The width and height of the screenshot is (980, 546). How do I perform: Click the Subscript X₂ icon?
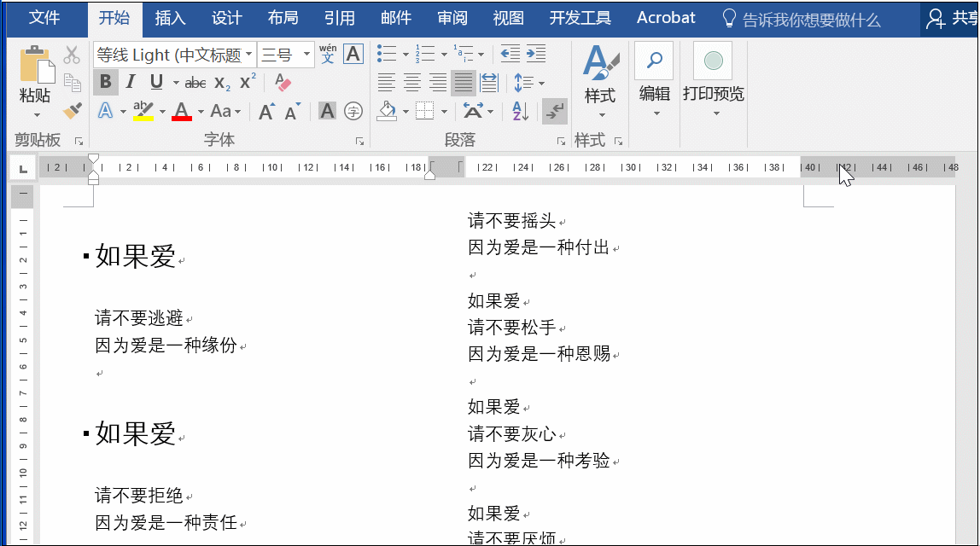tap(222, 83)
